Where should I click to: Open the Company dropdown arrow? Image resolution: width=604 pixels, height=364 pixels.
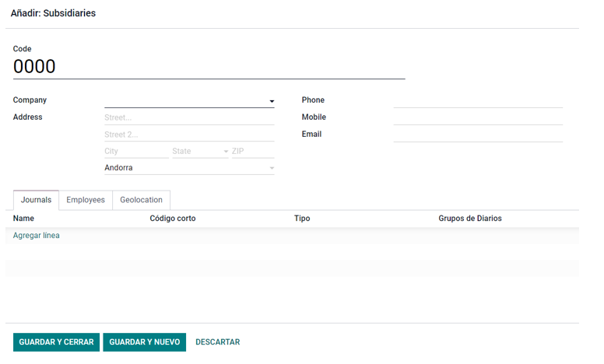(x=272, y=101)
